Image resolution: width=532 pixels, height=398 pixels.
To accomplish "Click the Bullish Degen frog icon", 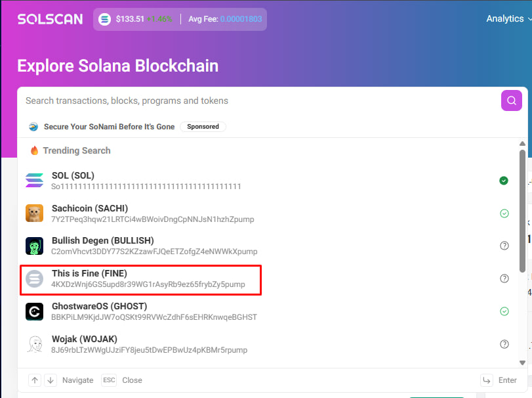I will point(34,246).
